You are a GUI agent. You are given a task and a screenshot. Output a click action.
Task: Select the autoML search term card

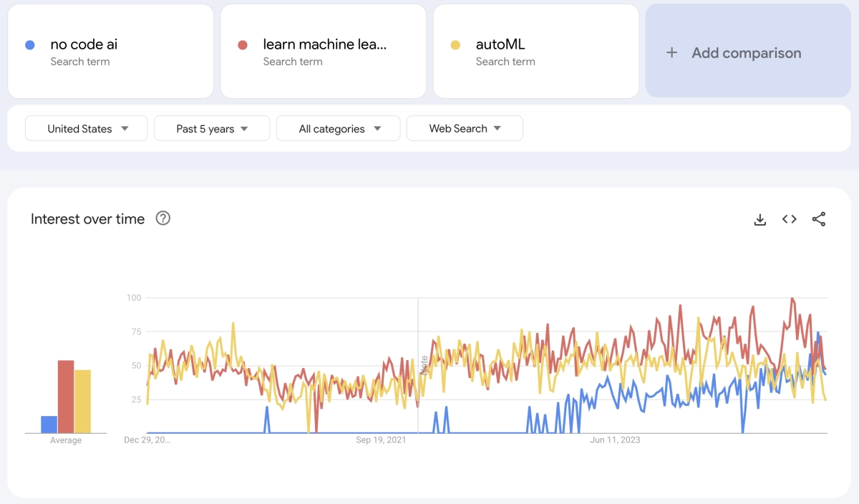(536, 51)
